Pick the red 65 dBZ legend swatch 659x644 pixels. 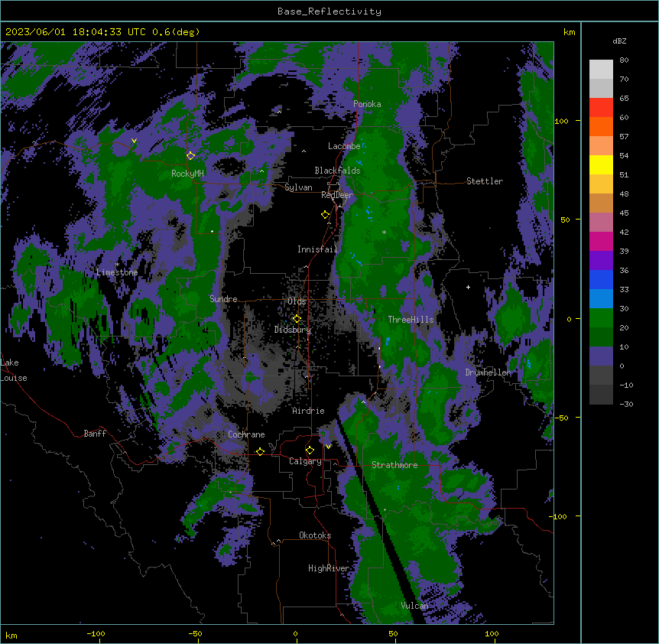601,108
